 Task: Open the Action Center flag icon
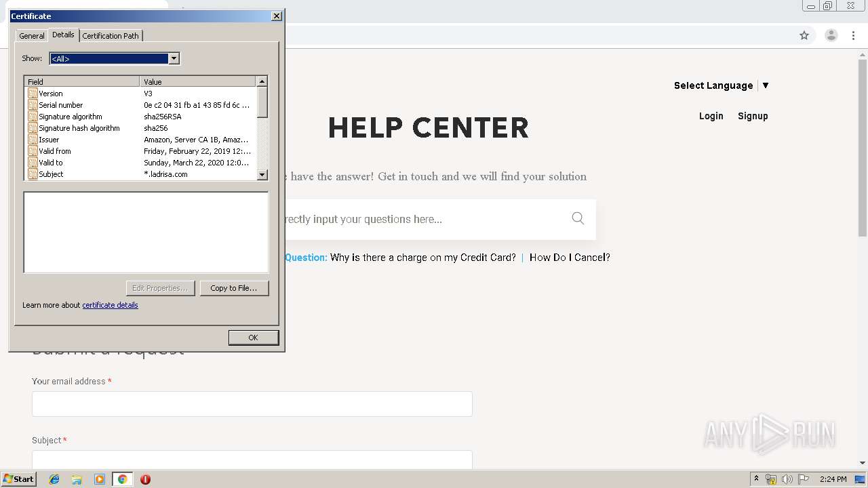click(804, 479)
